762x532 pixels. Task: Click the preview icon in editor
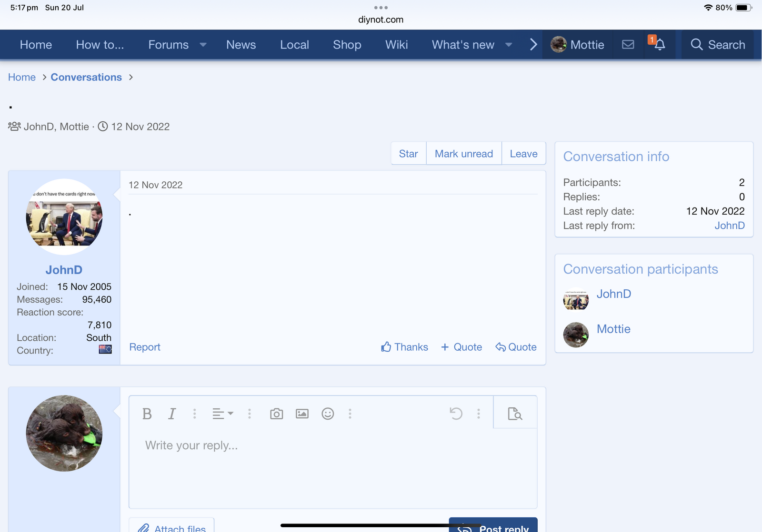pos(515,414)
